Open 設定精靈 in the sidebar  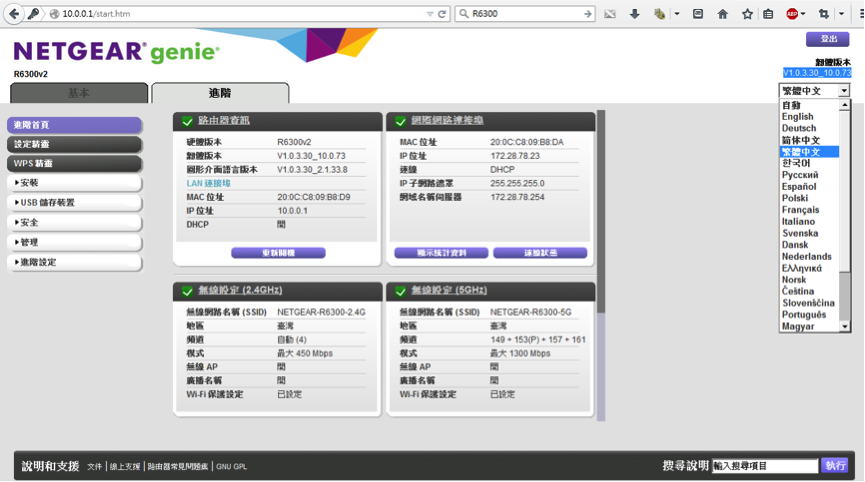click(74, 144)
